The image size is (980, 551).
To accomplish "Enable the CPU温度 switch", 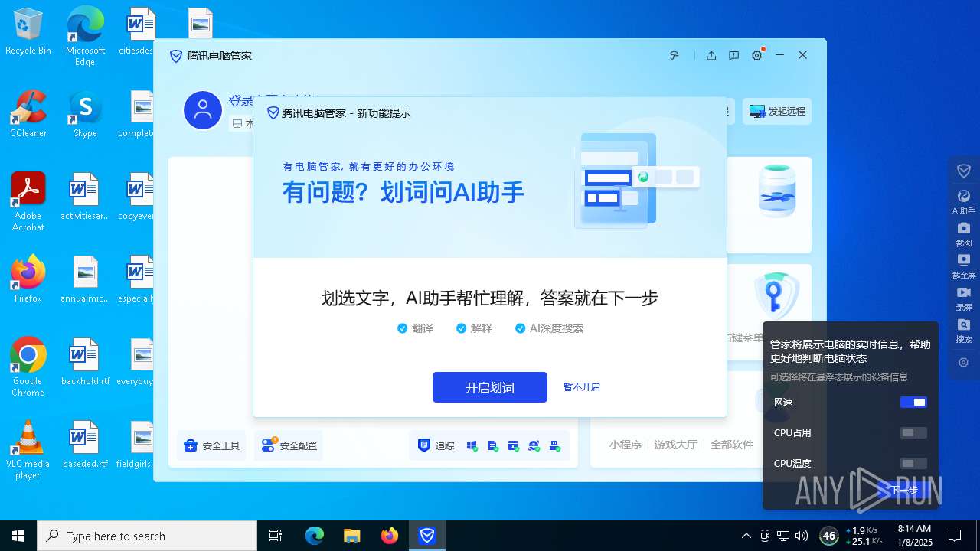I will coord(913,463).
